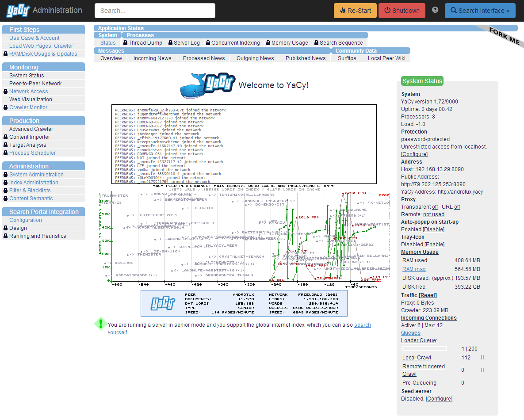View the Published News tab
This screenshot has width=524, height=420.
(306, 58)
